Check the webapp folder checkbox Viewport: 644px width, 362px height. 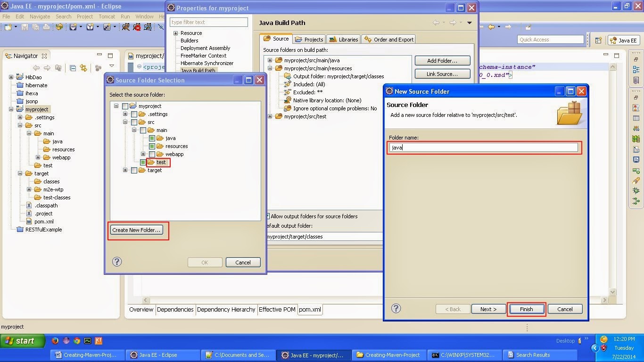(152, 154)
